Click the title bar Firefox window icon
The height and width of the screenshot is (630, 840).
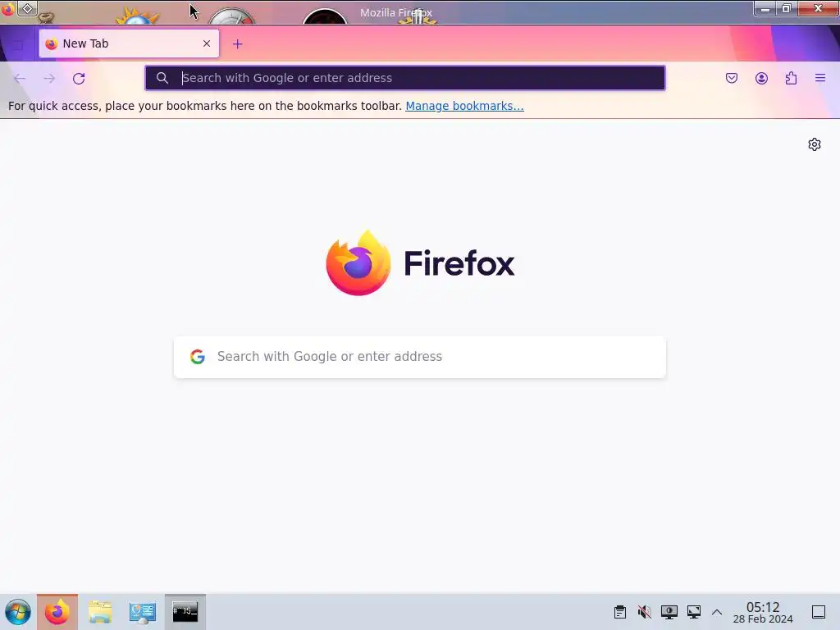pos(7,10)
